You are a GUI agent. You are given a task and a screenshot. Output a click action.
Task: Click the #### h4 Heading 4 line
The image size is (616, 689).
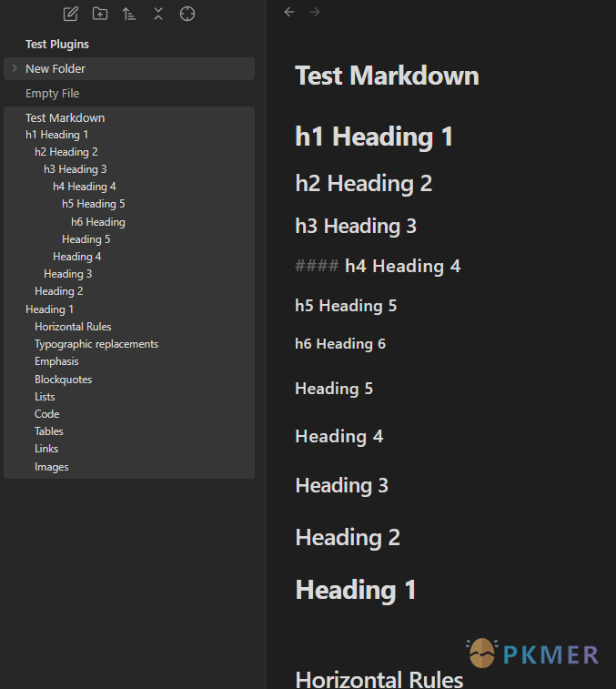[x=378, y=266]
